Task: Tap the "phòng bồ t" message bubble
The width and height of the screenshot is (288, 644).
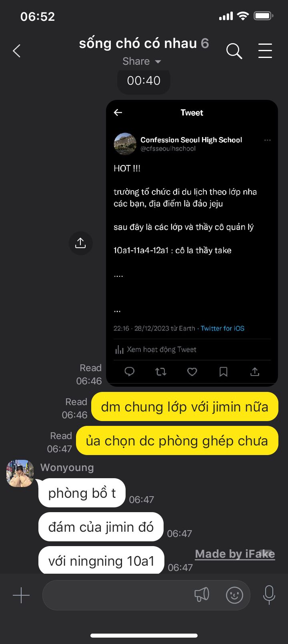Action: point(82,493)
